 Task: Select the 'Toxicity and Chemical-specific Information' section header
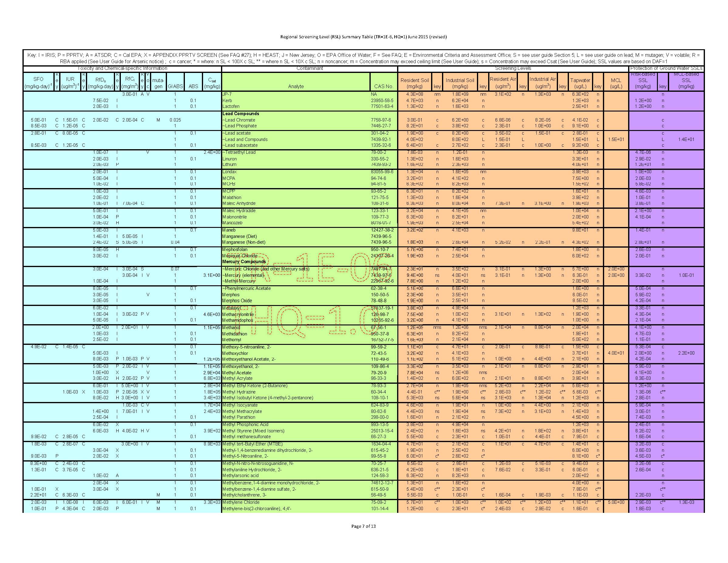tap(122, 68)
